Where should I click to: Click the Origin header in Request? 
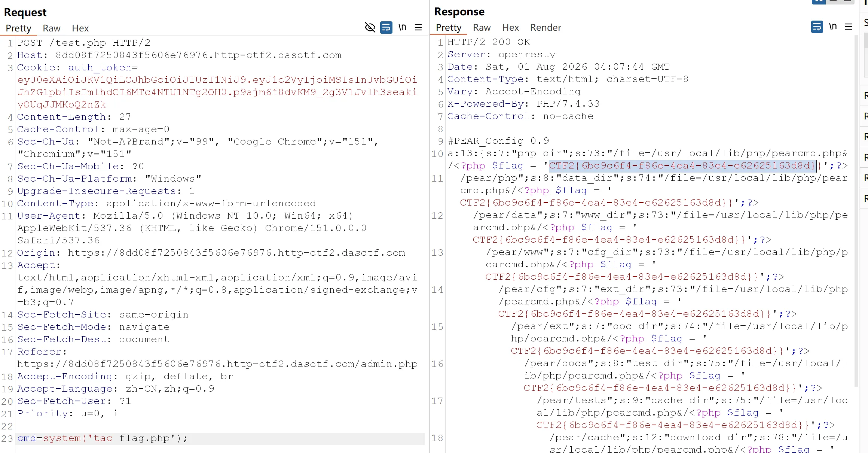point(211,253)
